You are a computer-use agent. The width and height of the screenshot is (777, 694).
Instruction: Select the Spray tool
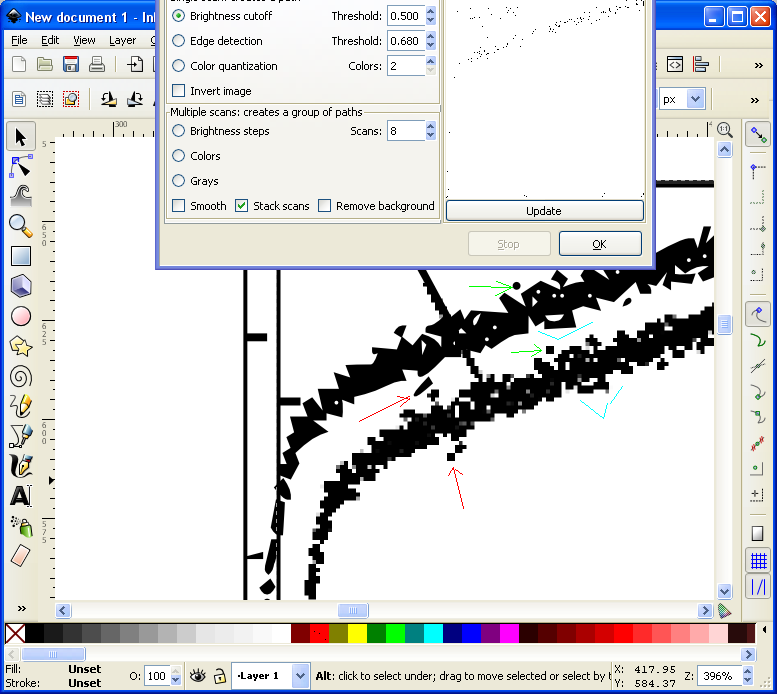point(21,526)
